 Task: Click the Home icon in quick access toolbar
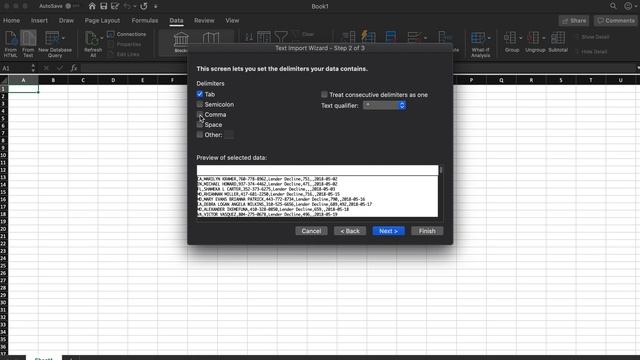pos(92,6)
